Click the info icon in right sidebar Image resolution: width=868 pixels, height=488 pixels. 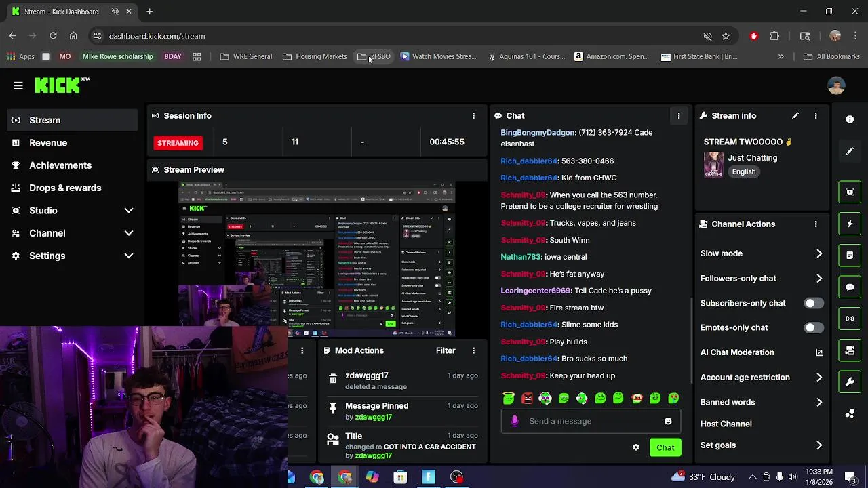pos(850,119)
